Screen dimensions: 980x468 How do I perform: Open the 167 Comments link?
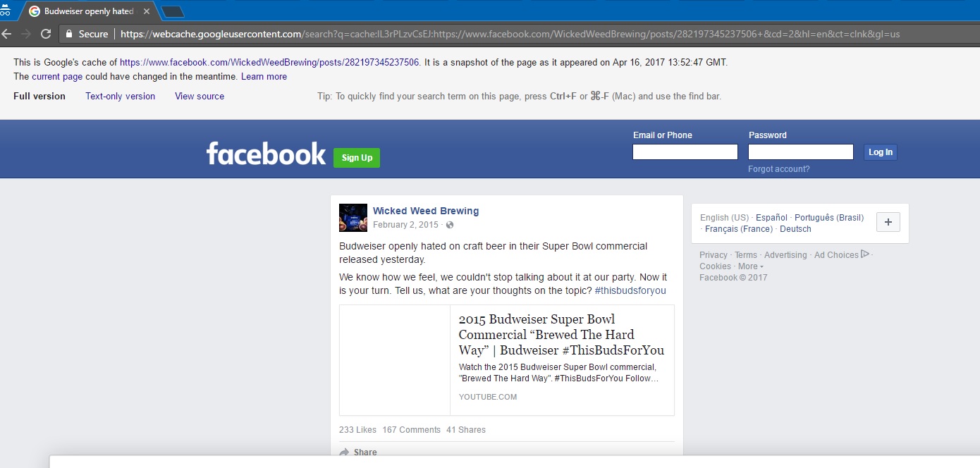412,430
